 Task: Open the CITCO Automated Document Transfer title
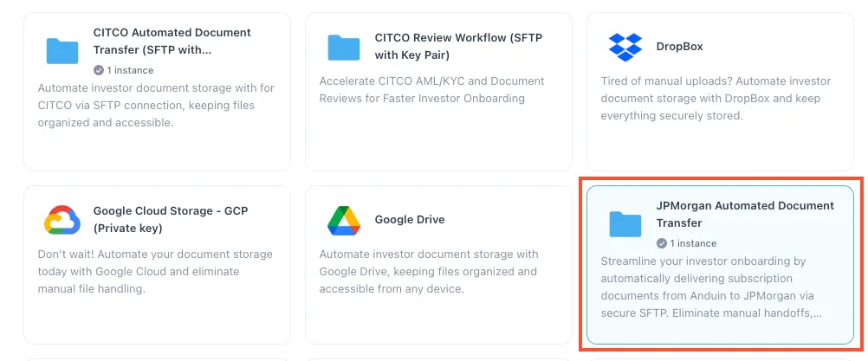172,42
